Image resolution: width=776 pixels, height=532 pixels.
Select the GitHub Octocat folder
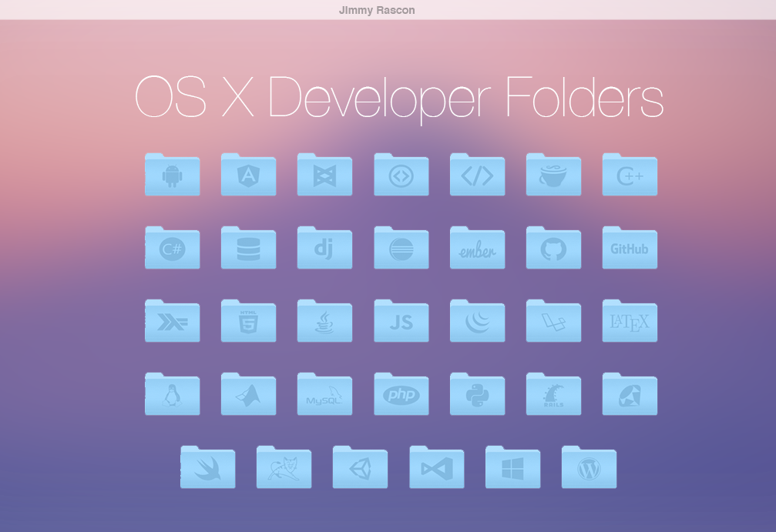[553, 248]
